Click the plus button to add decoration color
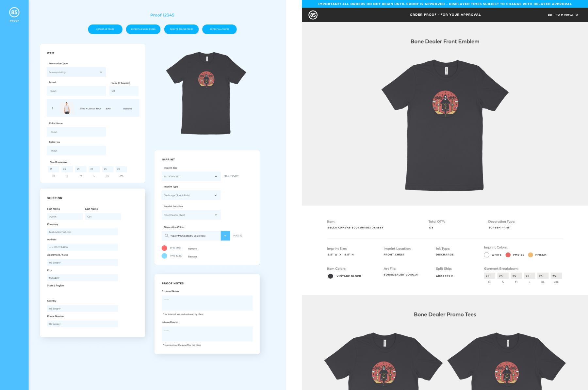 [x=225, y=236]
